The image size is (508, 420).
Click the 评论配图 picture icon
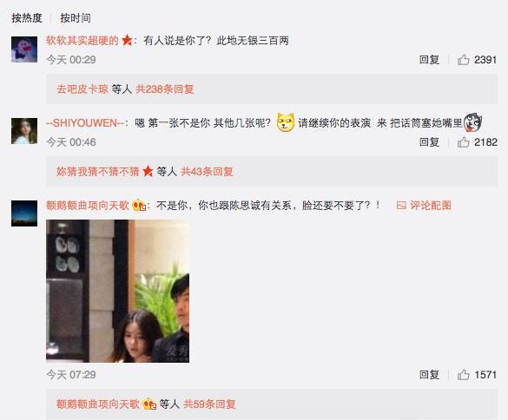pyautogui.click(x=401, y=206)
